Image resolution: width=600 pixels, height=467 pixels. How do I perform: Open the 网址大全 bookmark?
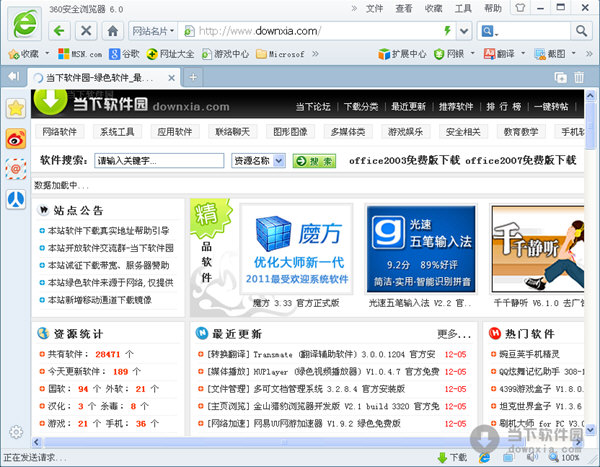(170, 54)
